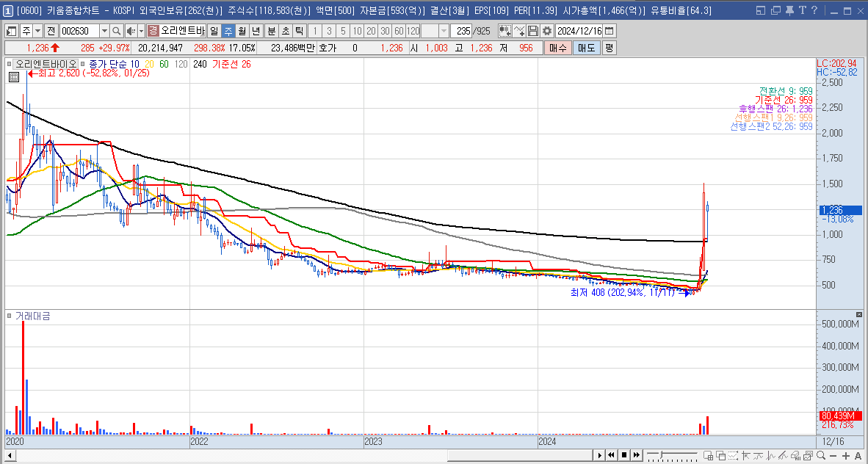Select the 년 yearly period button
The height and width of the screenshot is (464, 868).
255,31
